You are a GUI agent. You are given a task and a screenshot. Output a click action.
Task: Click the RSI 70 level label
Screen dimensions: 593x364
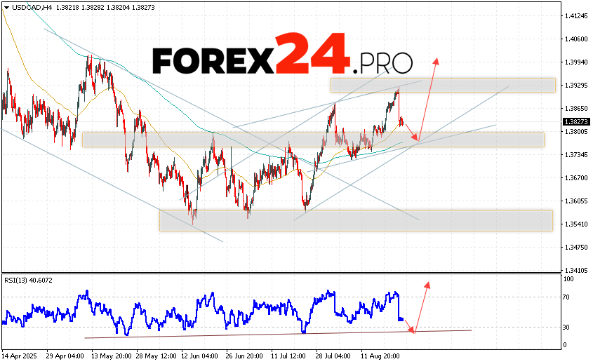click(567, 297)
